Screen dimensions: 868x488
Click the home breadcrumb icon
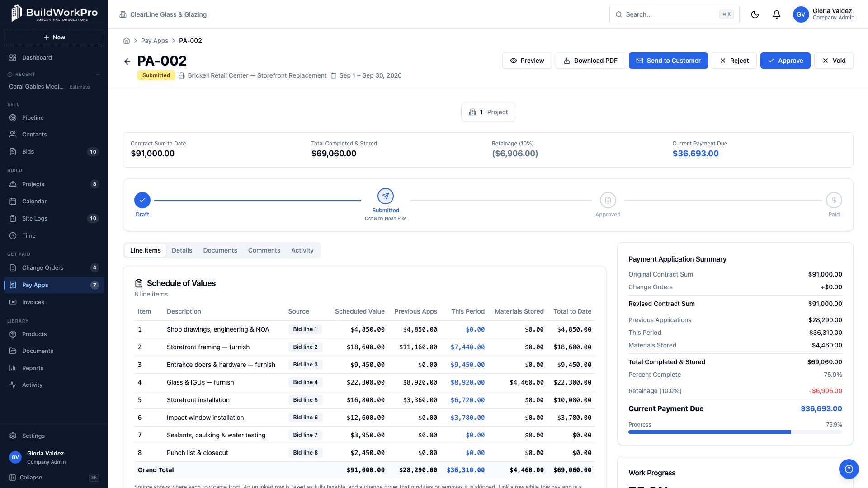[x=127, y=41]
